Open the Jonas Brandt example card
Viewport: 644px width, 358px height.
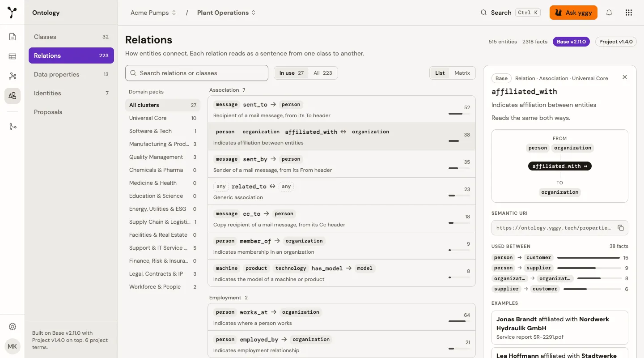(560, 328)
